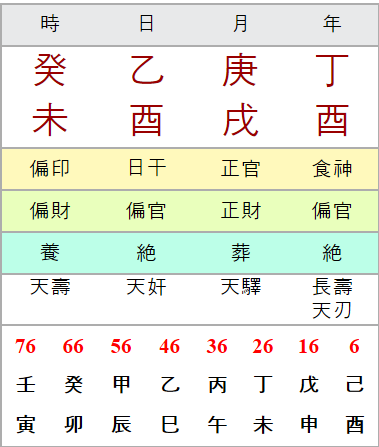Image resolution: width=379 pixels, height=447 pixels.
Task: Click the large red 戌 branch under 月
Action: click(x=240, y=119)
